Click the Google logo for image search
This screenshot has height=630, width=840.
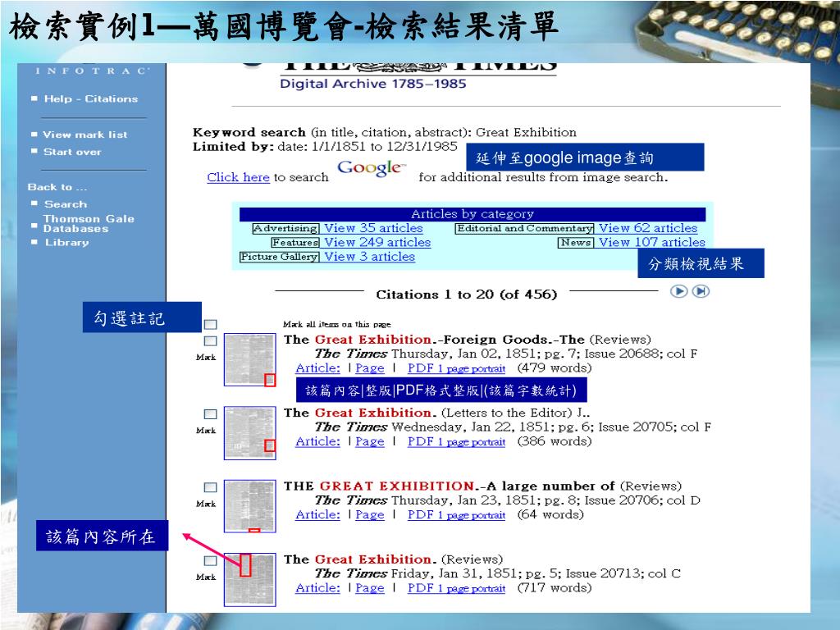click(x=372, y=168)
